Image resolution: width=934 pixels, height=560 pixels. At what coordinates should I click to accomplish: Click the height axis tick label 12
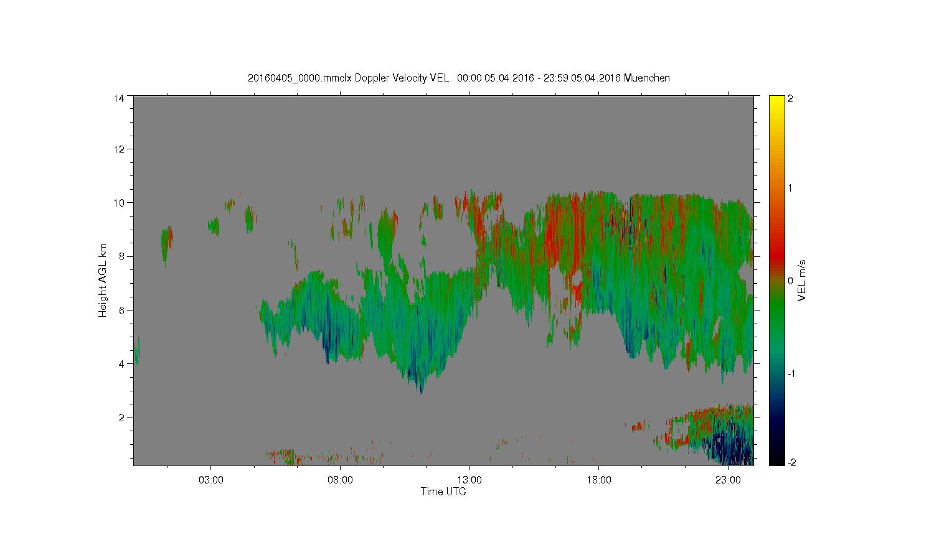(118, 149)
